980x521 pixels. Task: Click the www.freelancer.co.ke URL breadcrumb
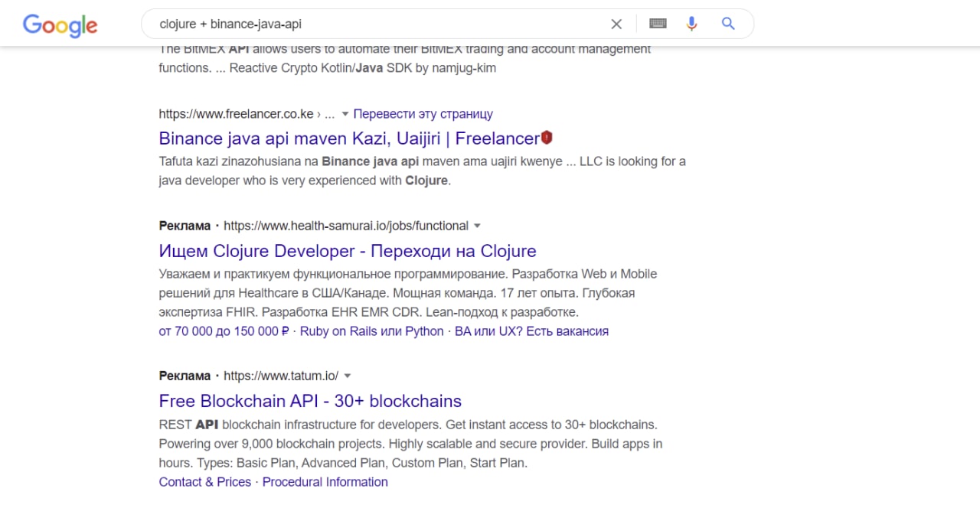[x=236, y=114]
